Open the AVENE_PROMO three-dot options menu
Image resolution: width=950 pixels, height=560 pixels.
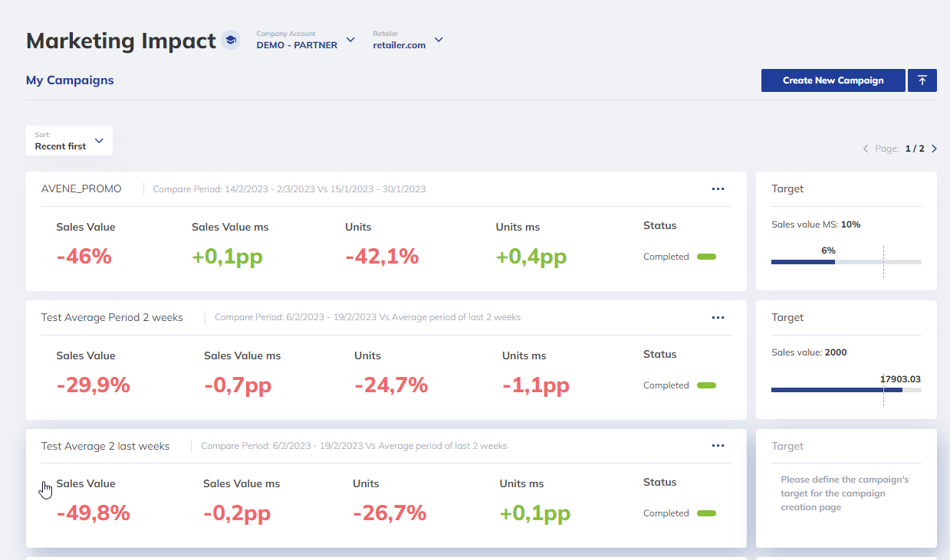pos(718,189)
